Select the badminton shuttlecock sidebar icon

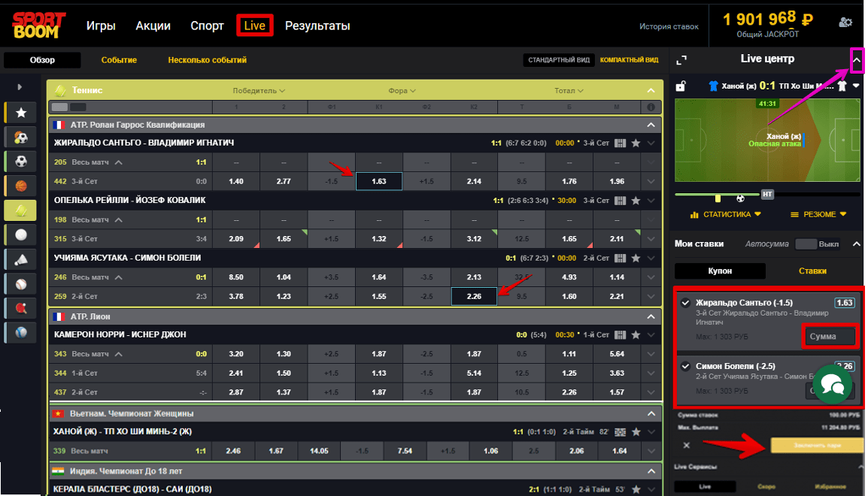point(21,259)
